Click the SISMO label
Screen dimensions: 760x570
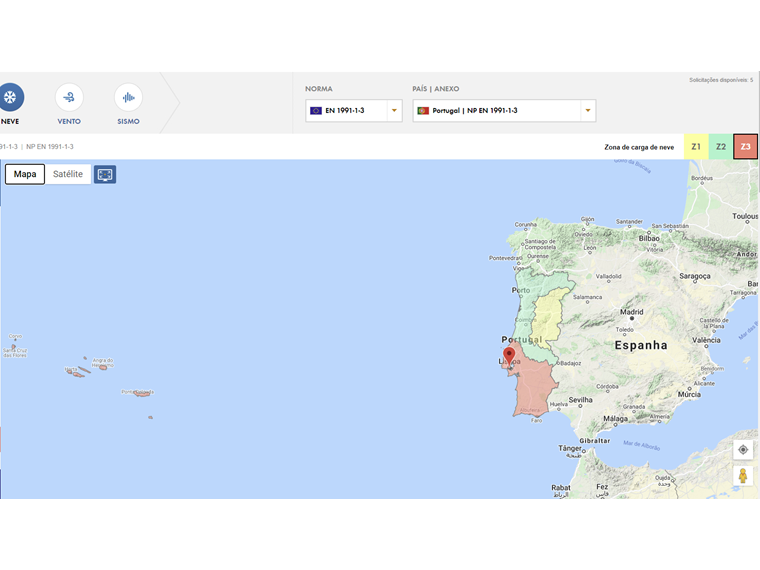click(128, 121)
